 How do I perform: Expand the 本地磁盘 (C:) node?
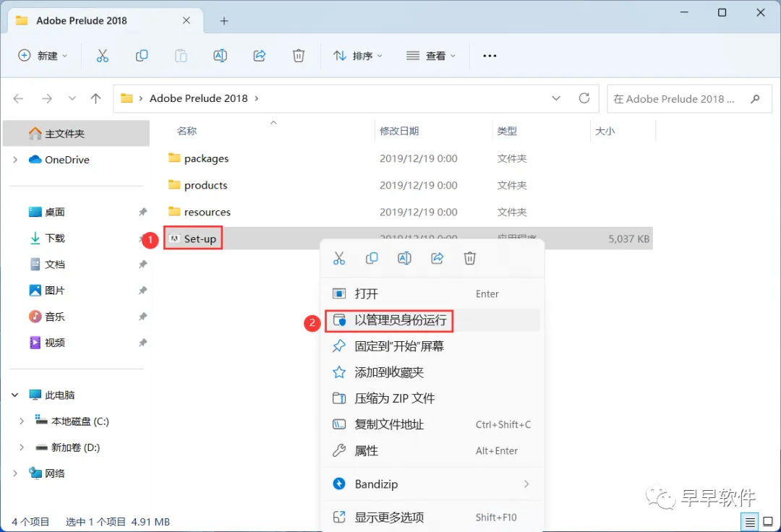pyautogui.click(x=22, y=421)
